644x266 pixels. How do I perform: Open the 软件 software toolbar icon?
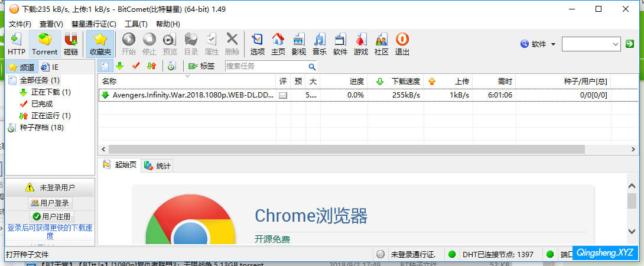click(x=340, y=44)
